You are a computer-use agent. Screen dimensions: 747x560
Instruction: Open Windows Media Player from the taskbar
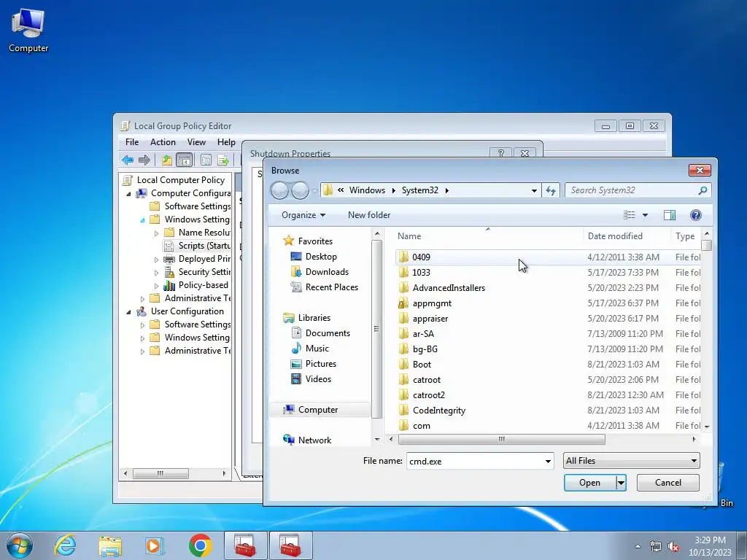(155, 545)
